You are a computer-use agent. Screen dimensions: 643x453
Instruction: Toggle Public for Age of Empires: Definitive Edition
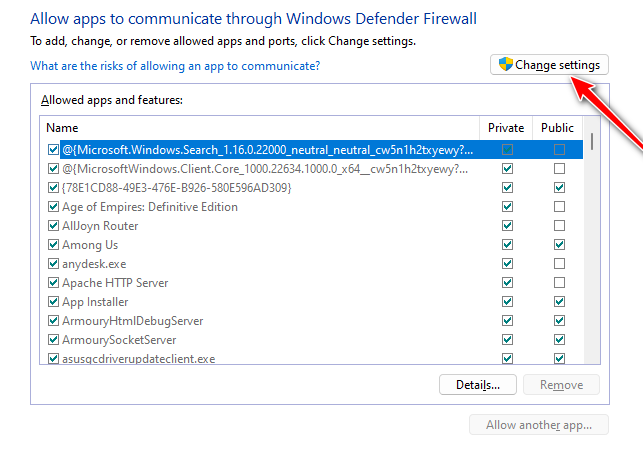click(x=559, y=207)
